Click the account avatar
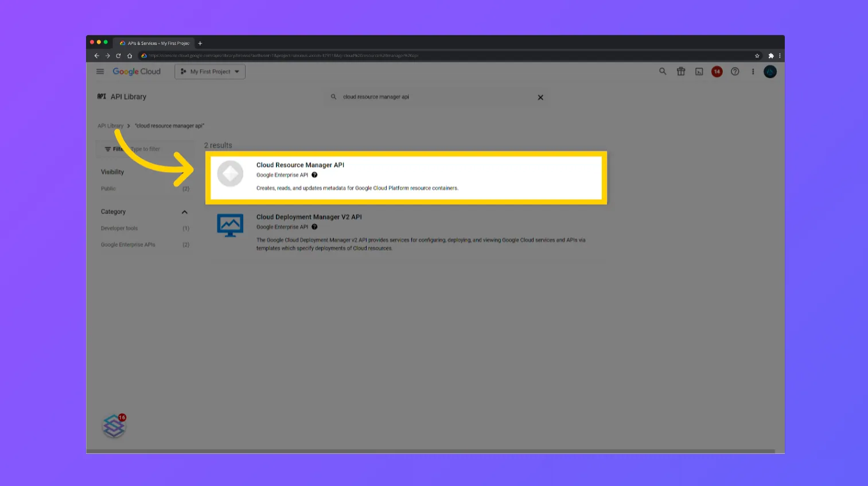The width and height of the screenshot is (868, 486). click(770, 72)
